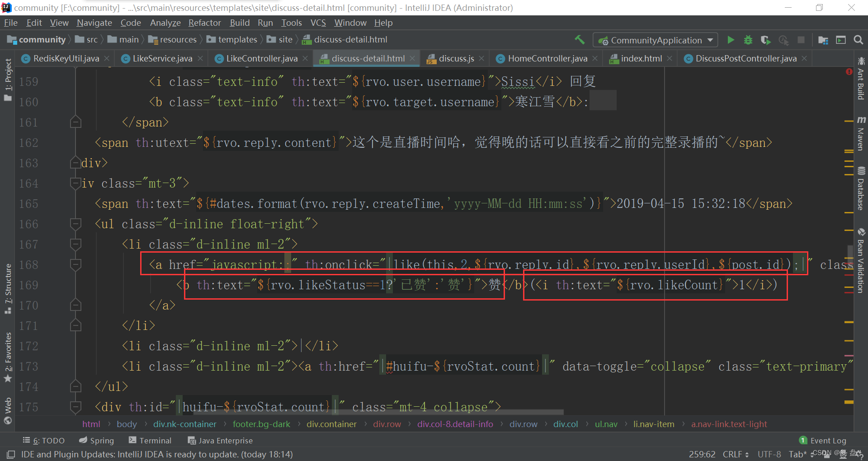Close the LikeController.java tab
Image resolution: width=868 pixels, height=461 pixels.
(305, 58)
